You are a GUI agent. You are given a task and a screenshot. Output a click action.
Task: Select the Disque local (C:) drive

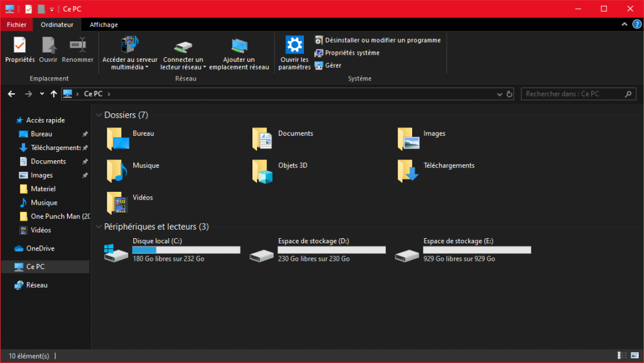(173, 250)
